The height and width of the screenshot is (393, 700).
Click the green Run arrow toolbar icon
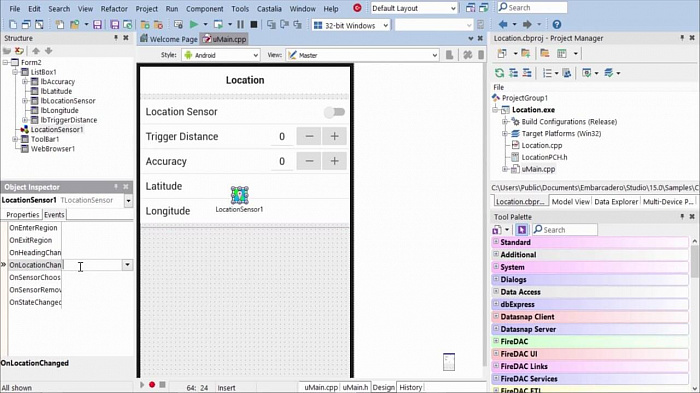click(194, 25)
